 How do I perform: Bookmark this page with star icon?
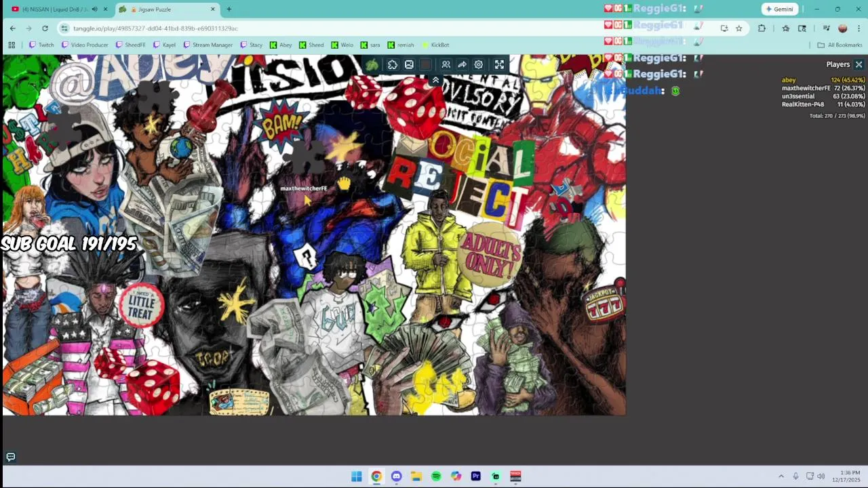tap(739, 28)
